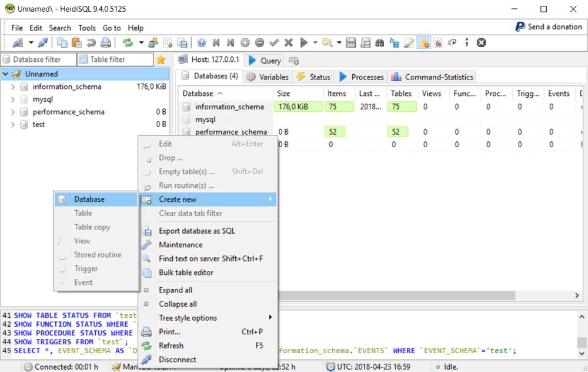
Task: Select Export database as SQL
Action: coord(196,231)
